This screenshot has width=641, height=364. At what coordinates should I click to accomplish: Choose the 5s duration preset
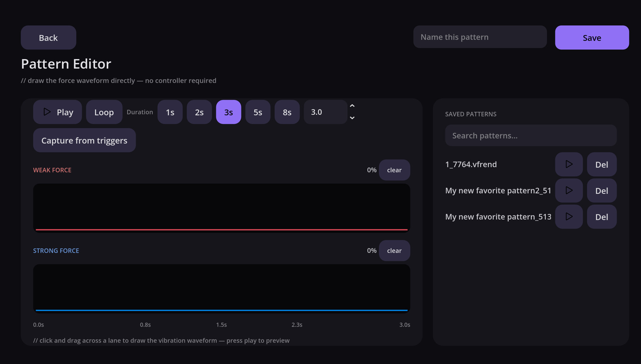[x=258, y=112]
